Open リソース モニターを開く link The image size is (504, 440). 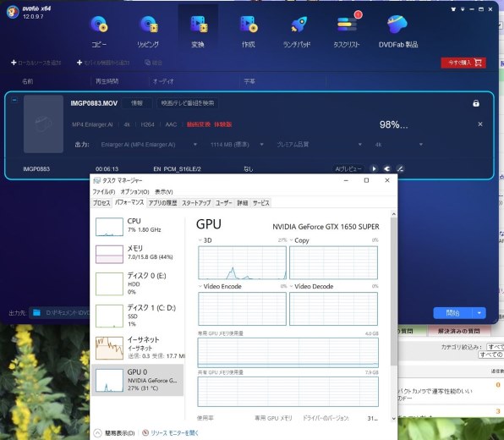171,433
